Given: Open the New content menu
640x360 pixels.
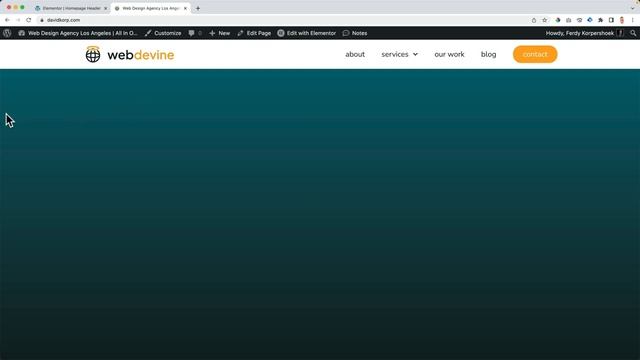Looking at the screenshot, I should point(220,33).
